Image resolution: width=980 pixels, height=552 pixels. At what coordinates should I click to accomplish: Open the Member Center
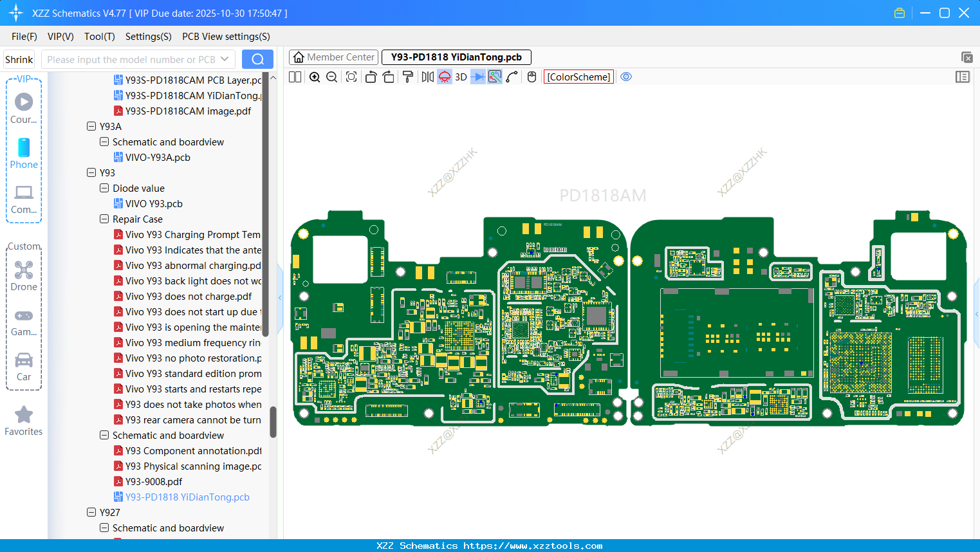(333, 57)
